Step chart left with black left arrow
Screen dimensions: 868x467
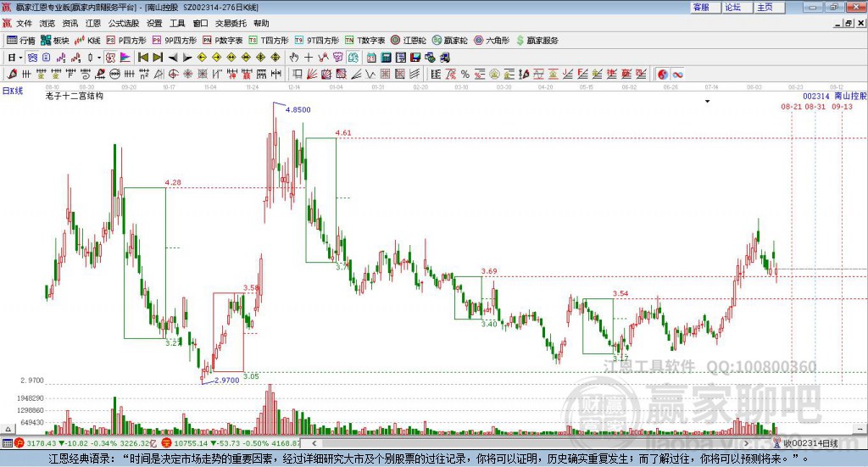[x=173, y=58]
